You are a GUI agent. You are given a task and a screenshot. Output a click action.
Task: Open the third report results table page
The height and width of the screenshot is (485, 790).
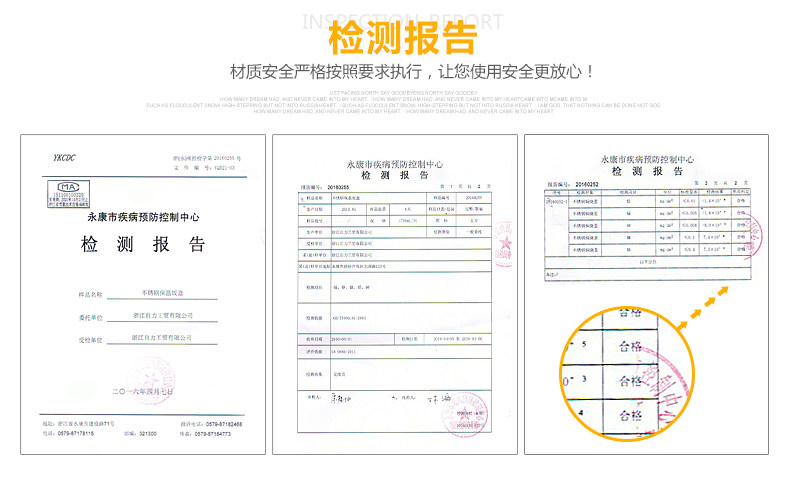(x=646, y=294)
